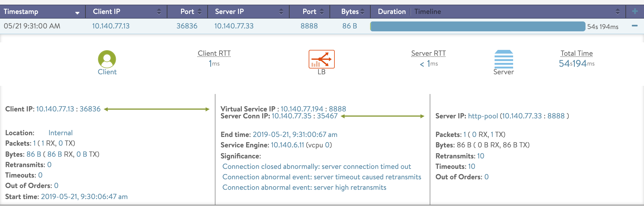Click the orange LB load balancer icon
The width and height of the screenshot is (644, 206).
[x=321, y=59]
